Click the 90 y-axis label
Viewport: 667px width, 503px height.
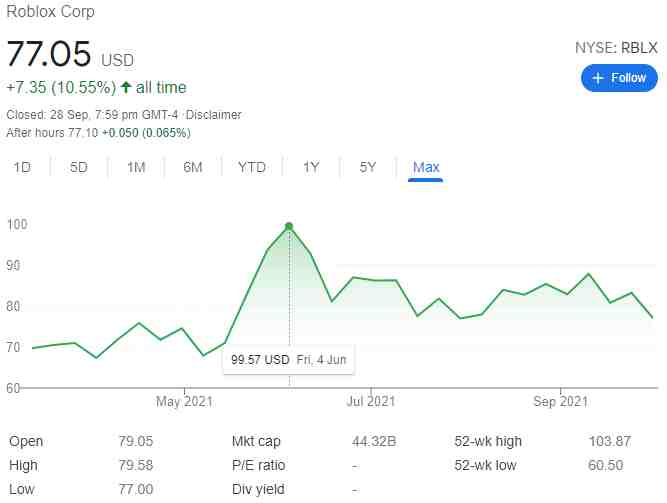(x=13, y=266)
